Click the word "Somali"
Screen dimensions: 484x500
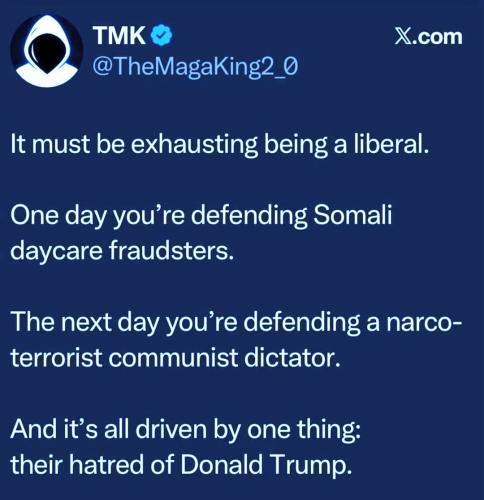pos(353,215)
